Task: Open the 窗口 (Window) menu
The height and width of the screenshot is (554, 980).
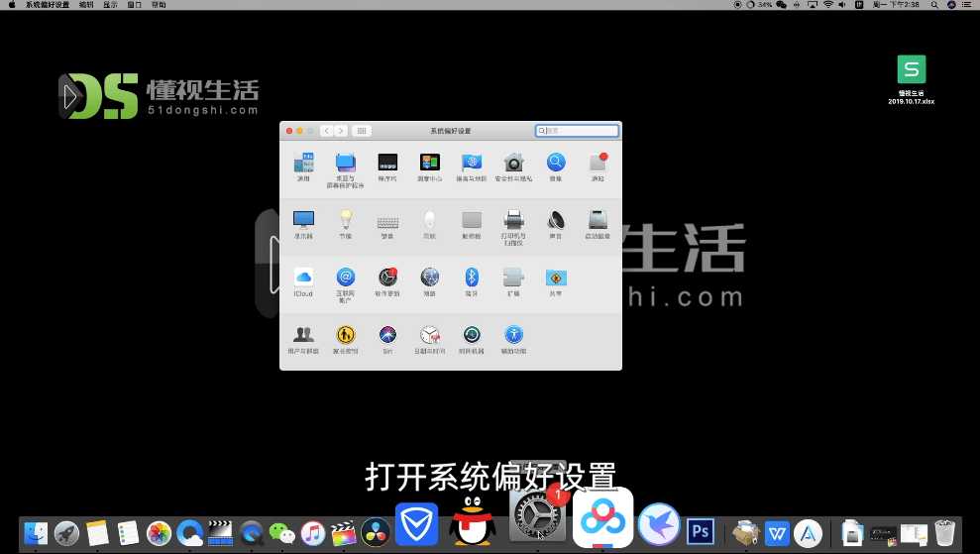Action: [135, 4]
